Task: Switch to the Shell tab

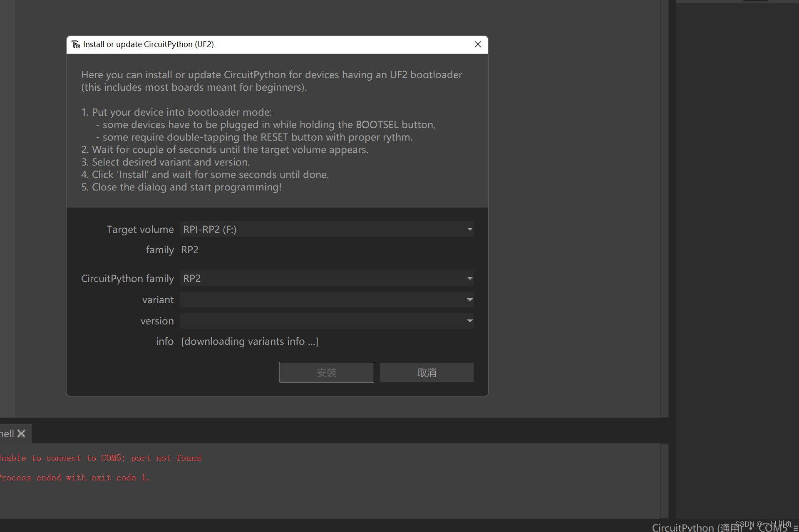Action: [7, 433]
